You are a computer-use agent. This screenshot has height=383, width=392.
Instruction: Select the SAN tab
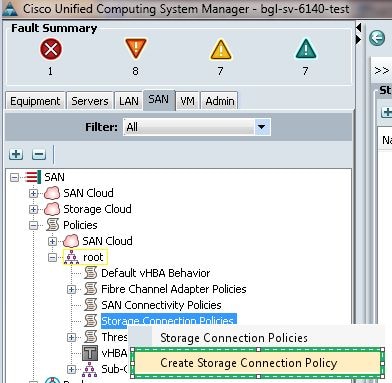[159, 99]
